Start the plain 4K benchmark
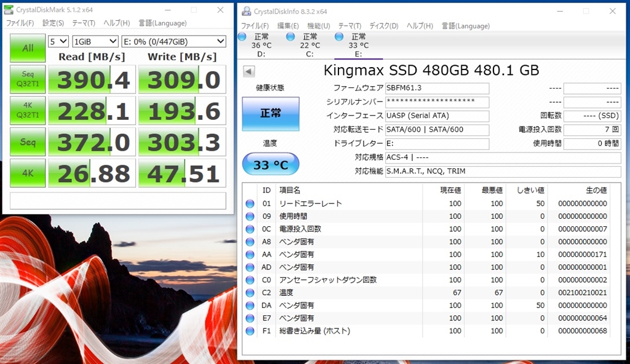The width and height of the screenshot is (630, 364). 28,173
